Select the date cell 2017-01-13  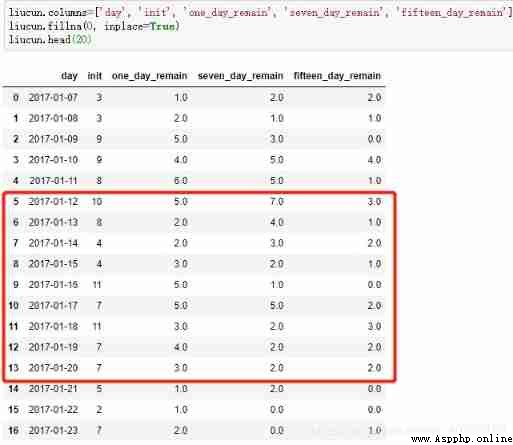(53, 222)
